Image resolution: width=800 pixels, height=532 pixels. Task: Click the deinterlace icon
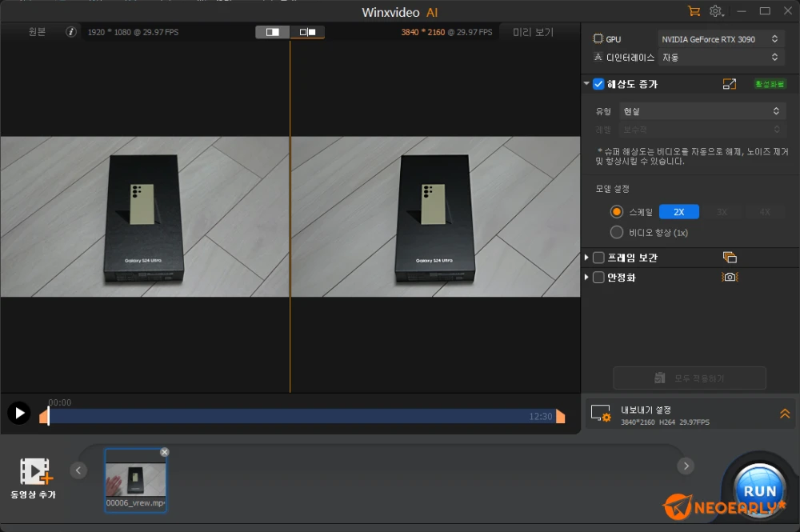coord(598,57)
